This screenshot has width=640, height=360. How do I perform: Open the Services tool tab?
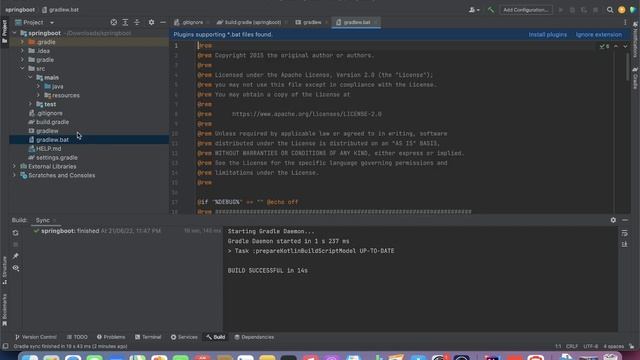184,337
